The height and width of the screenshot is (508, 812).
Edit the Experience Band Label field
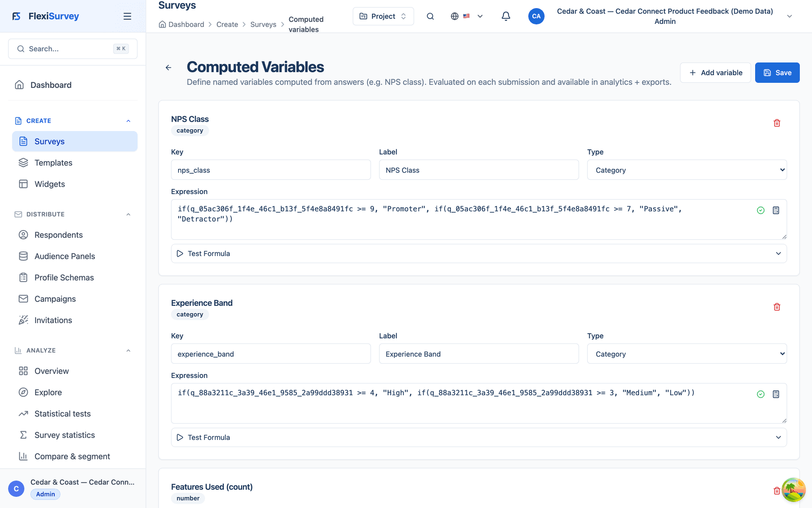point(479,354)
